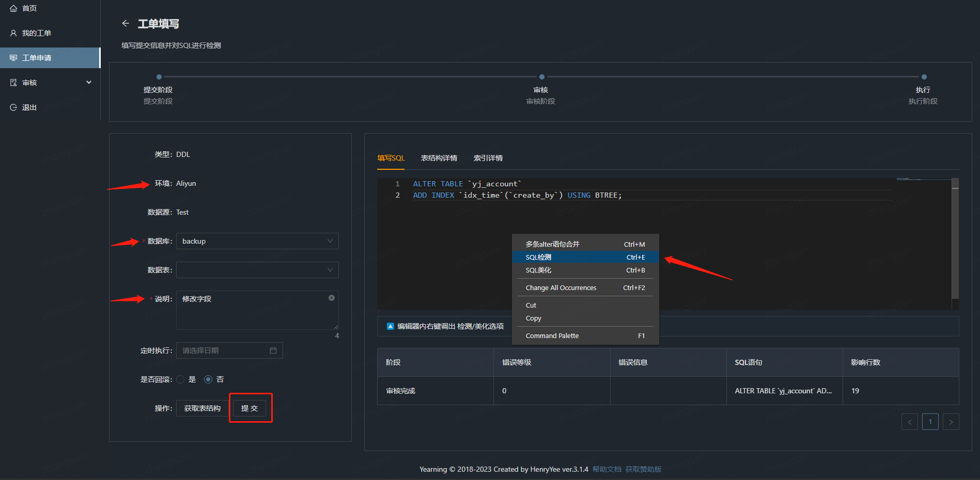Select page 1 in the pagination
Viewport: 980px width, 480px height.
(x=930, y=422)
